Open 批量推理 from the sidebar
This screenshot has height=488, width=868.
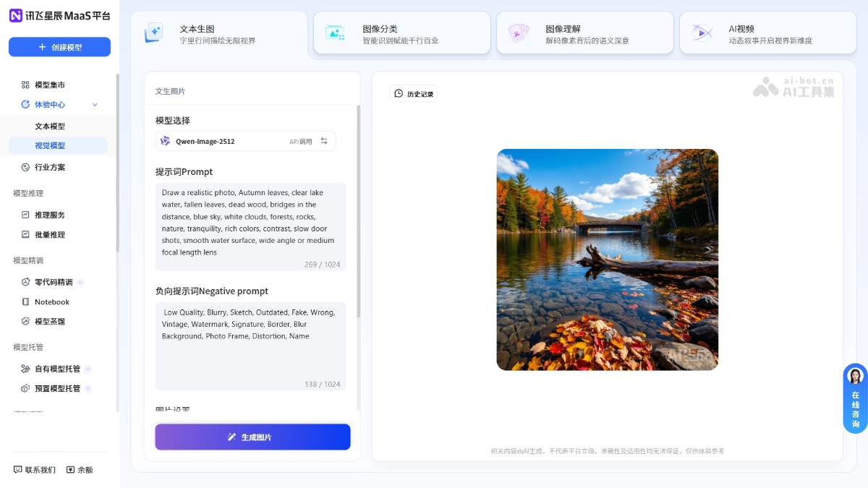click(51, 234)
